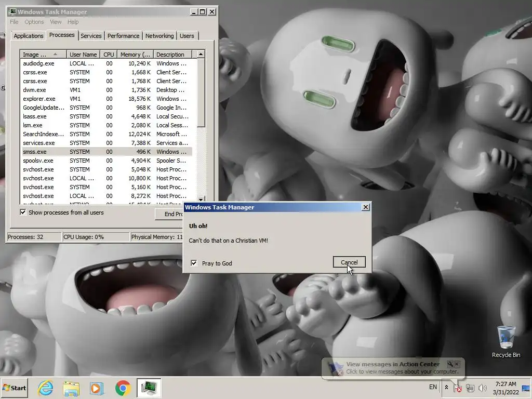Image resolution: width=532 pixels, height=399 pixels.
Task: Launch Windows Media Player from taskbar
Action: pos(97,388)
